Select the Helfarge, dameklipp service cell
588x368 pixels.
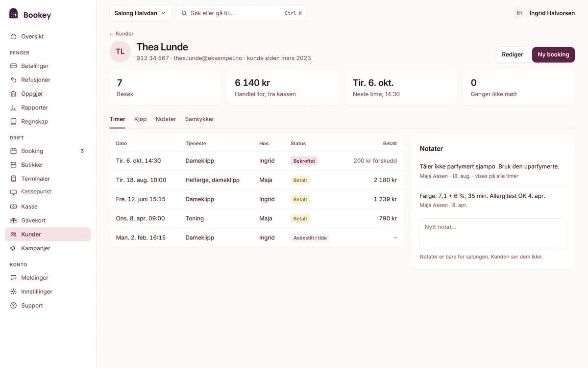coord(213,180)
